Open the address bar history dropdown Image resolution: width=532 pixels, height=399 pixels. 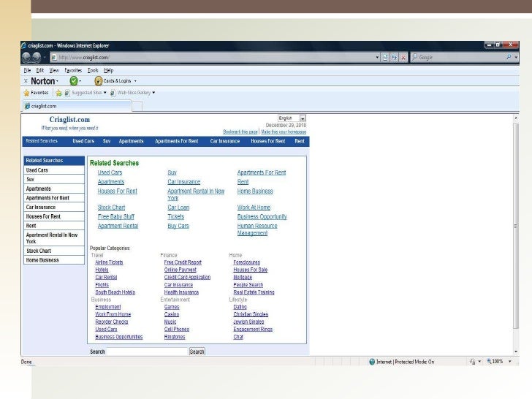(377, 57)
